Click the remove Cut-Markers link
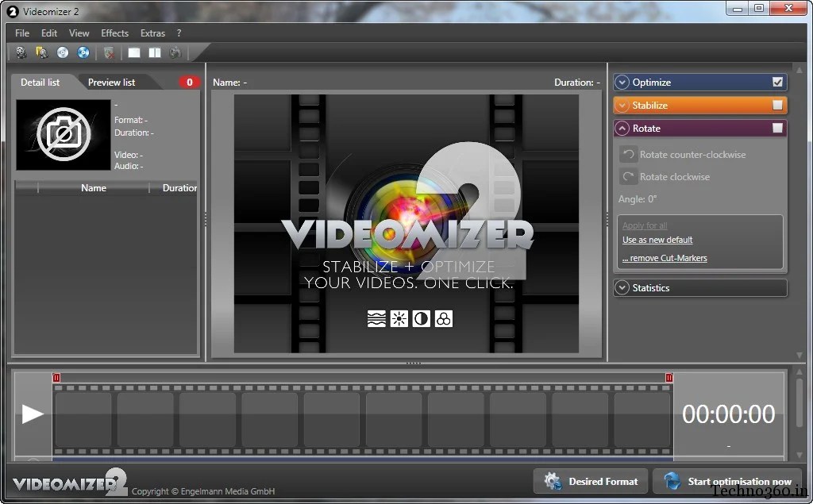 pyautogui.click(x=665, y=258)
